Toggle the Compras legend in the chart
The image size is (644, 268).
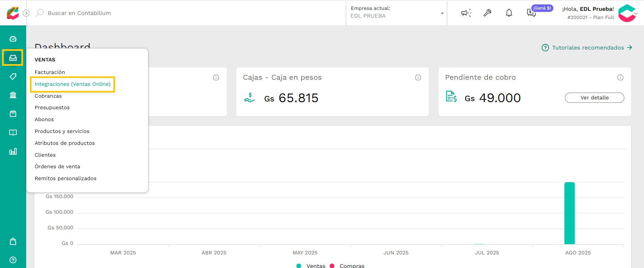(x=347, y=266)
